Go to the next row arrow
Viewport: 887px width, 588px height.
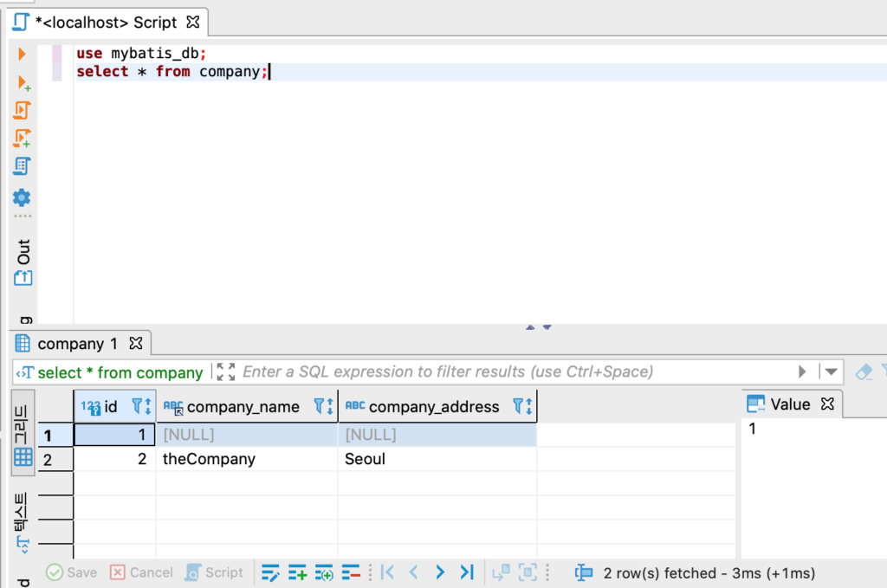440,572
